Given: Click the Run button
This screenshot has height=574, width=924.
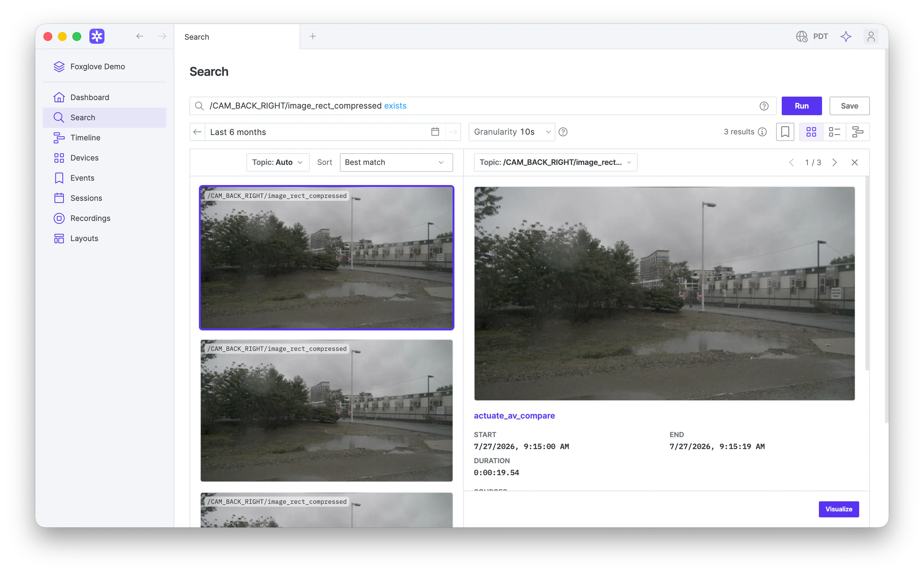Looking at the screenshot, I should coord(801,106).
